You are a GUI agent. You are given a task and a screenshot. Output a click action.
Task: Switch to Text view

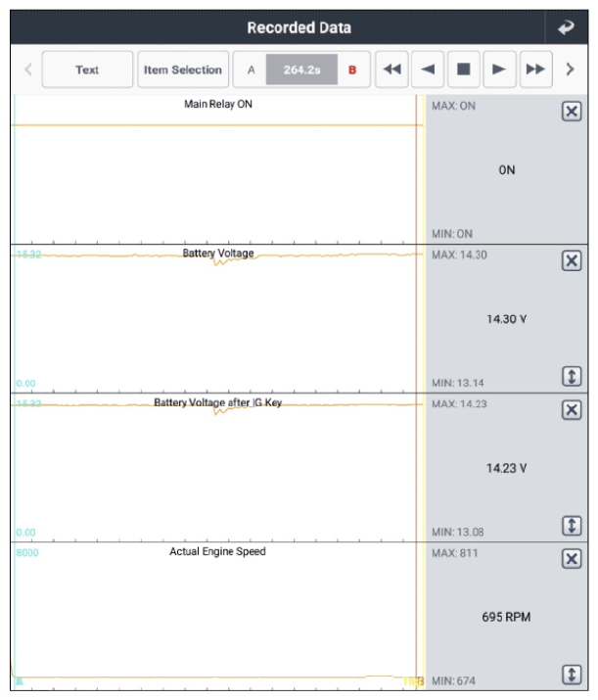point(87,70)
